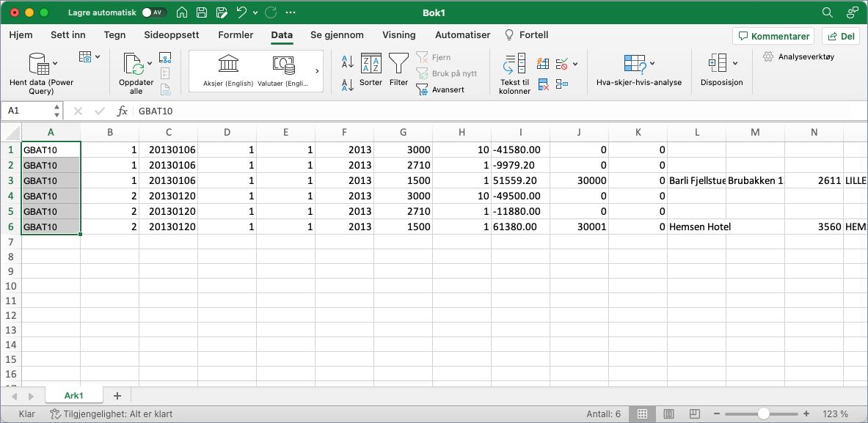Add a new sheet with plus

pos(117,396)
